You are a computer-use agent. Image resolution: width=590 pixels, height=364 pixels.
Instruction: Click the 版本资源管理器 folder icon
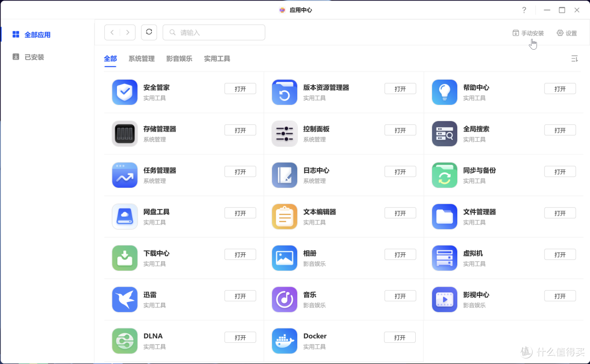click(x=285, y=92)
